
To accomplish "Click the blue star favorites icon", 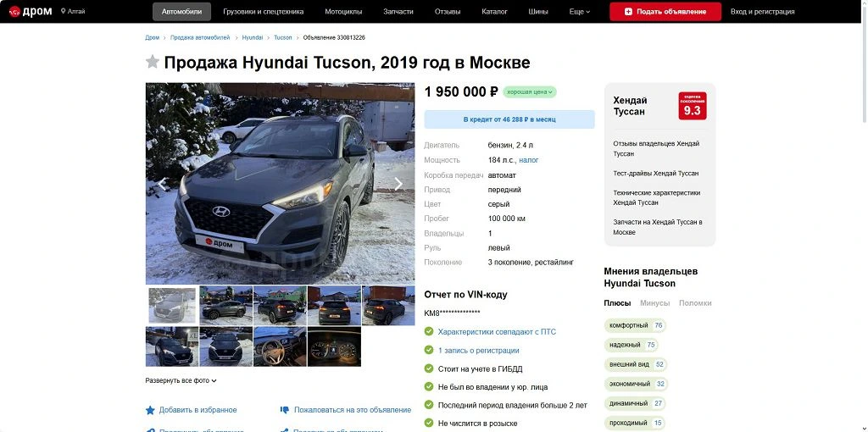I will (150, 410).
